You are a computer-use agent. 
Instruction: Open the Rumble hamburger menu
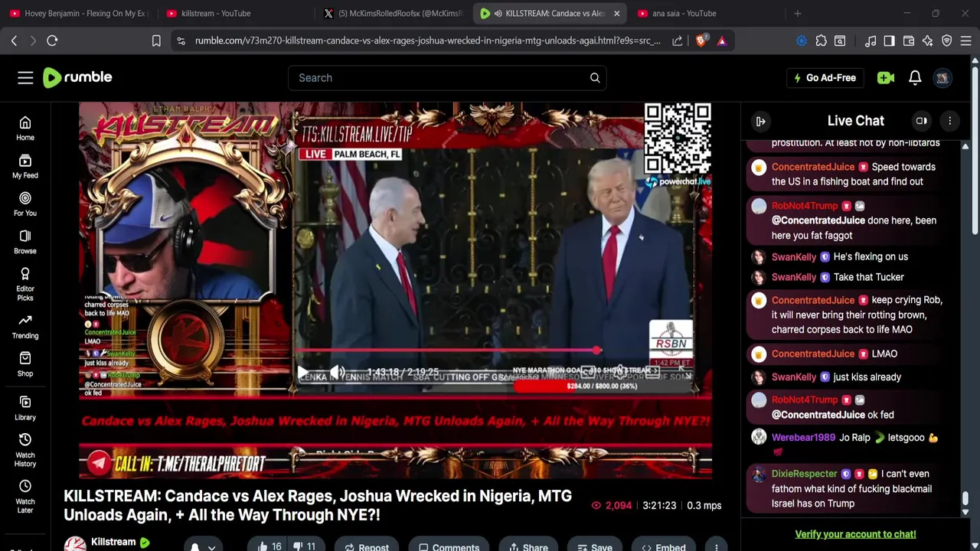(x=25, y=77)
